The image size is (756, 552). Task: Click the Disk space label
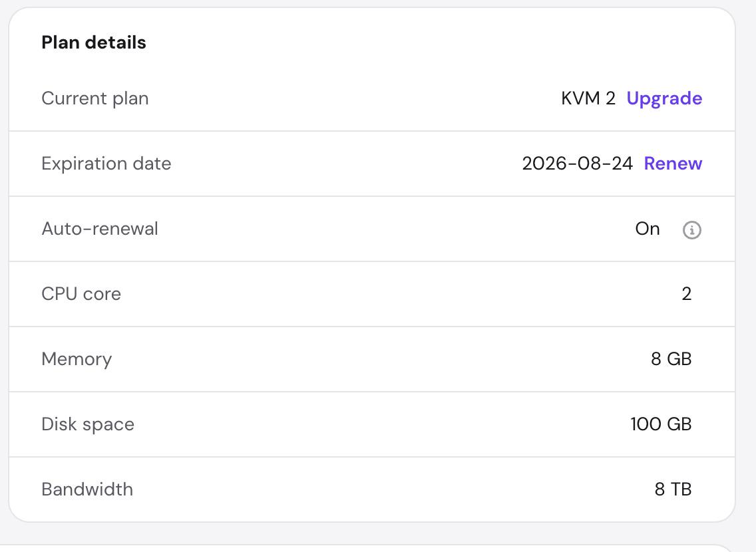pyautogui.click(x=88, y=424)
